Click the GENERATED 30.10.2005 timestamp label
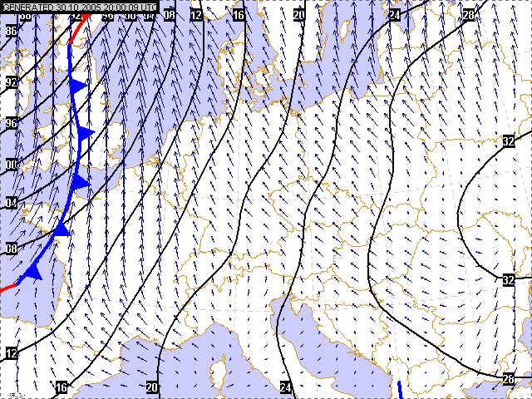 point(79,6)
